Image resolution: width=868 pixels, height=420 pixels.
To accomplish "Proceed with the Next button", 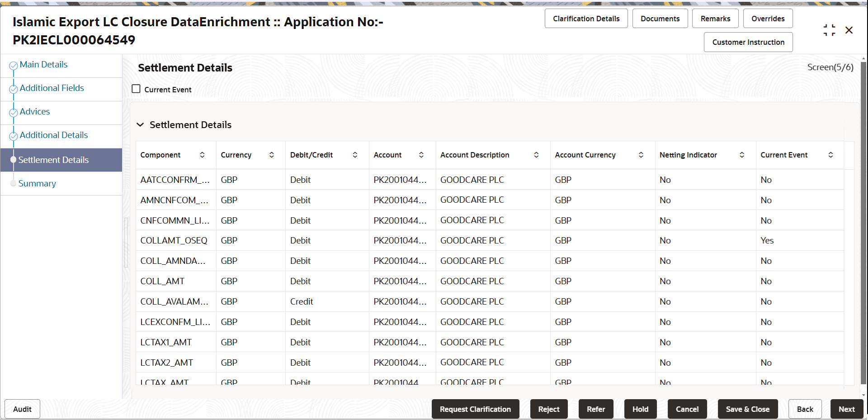I will [847, 409].
